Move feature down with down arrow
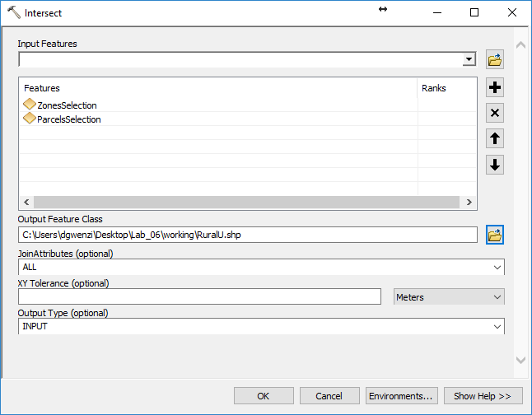The image size is (532, 415). [x=495, y=165]
